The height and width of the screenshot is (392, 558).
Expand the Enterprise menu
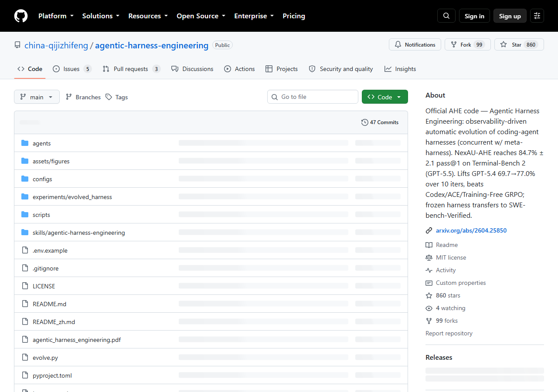pyautogui.click(x=254, y=16)
